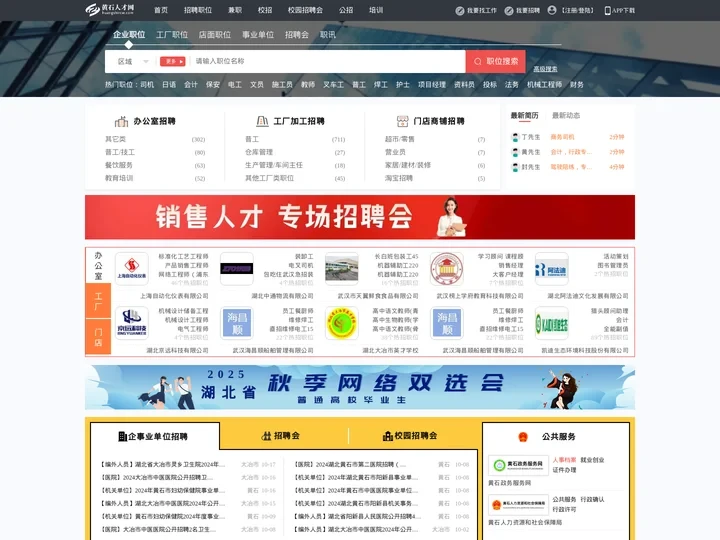Click hot job keyword 项目经理
Image resolution: width=720 pixels, height=540 pixels.
coord(432,85)
